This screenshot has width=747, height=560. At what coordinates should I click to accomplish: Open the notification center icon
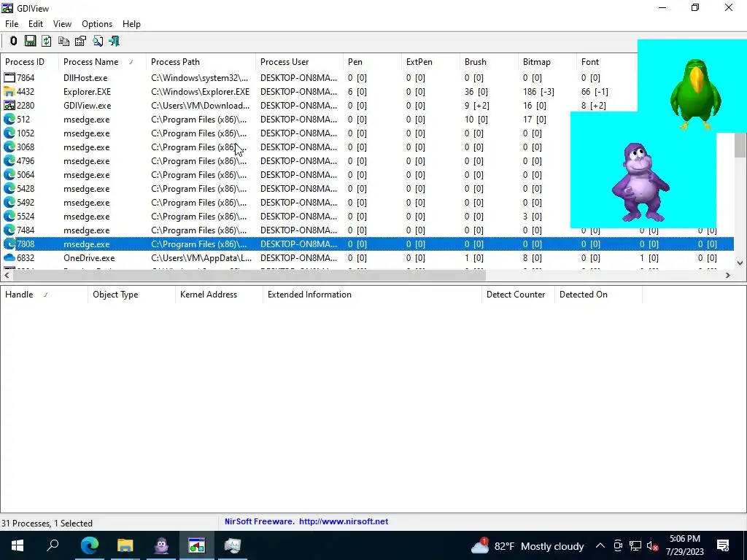coord(723,545)
